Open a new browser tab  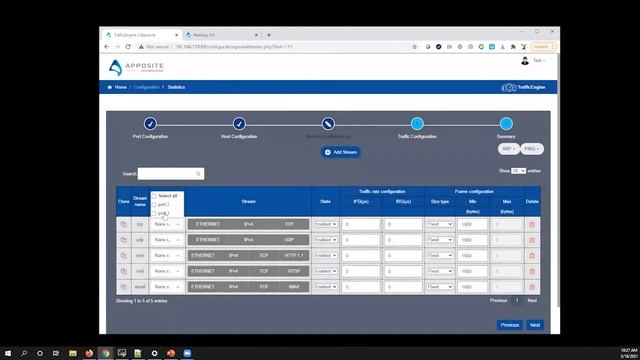(269, 35)
